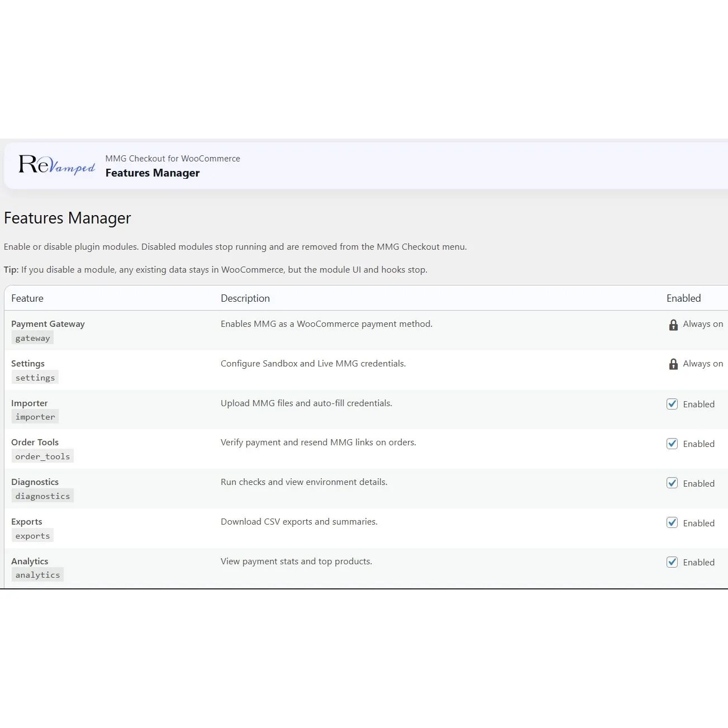This screenshot has width=728, height=728.
Task: Disable the Importer module checkbox
Action: [672, 404]
